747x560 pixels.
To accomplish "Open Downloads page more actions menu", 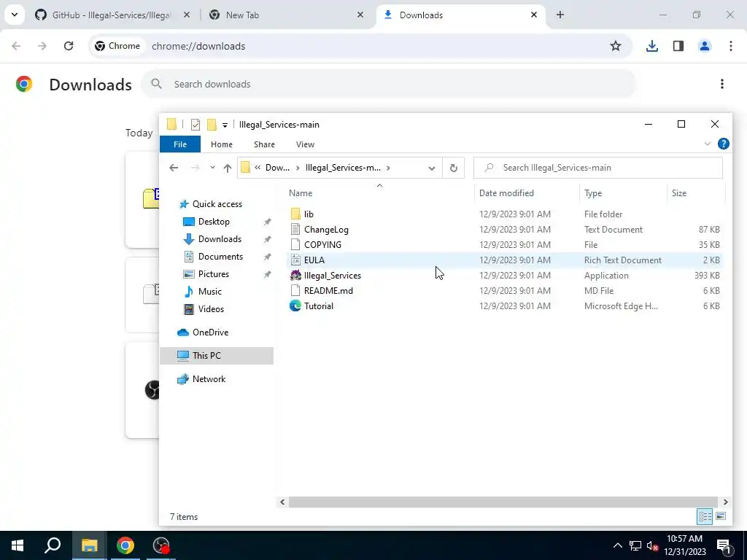I will click(x=722, y=85).
